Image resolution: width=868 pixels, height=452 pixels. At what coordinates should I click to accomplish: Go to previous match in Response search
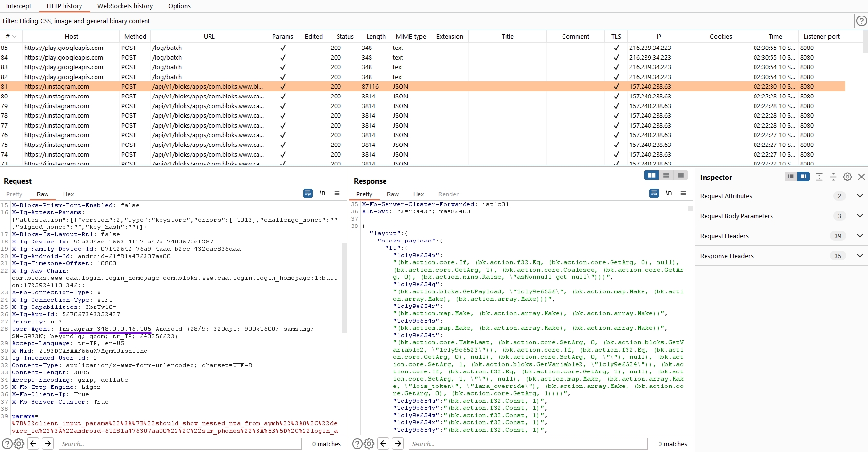coord(384,443)
